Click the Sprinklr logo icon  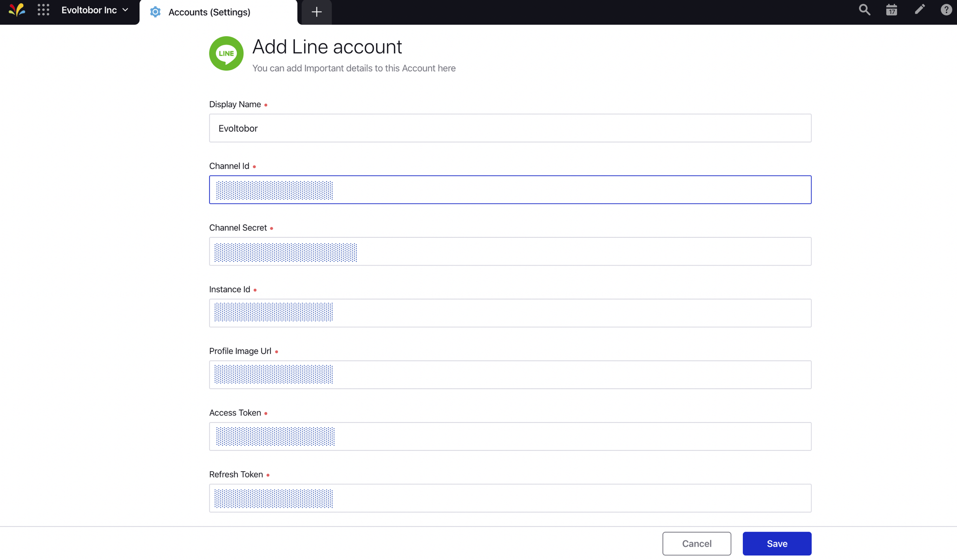point(17,10)
